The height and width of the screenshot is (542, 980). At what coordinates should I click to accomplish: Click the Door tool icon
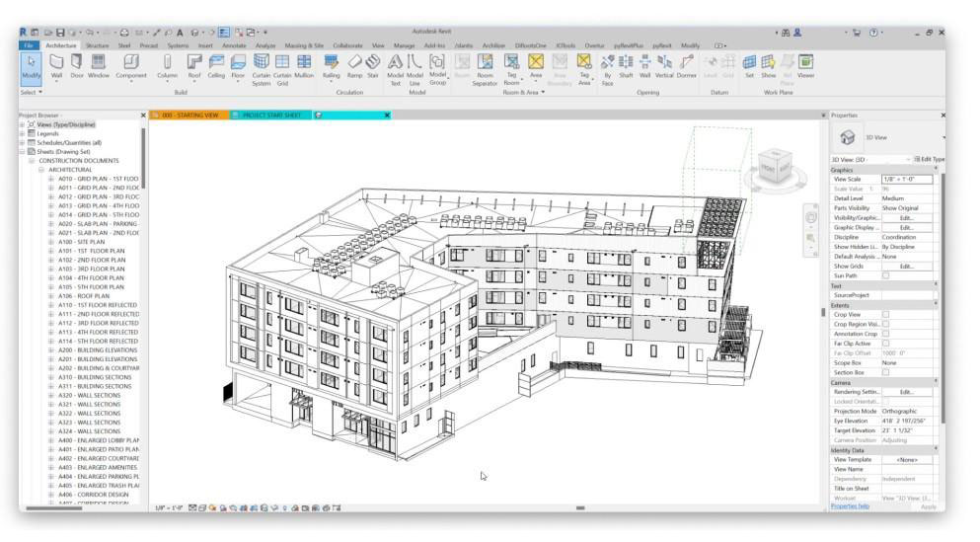pyautogui.click(x=77, y=64)
